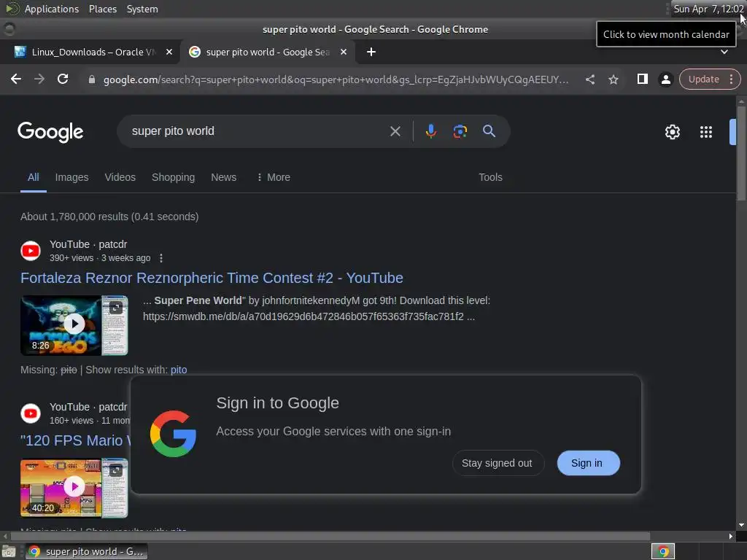Click YouTube favicon of second result

[31, 413]
